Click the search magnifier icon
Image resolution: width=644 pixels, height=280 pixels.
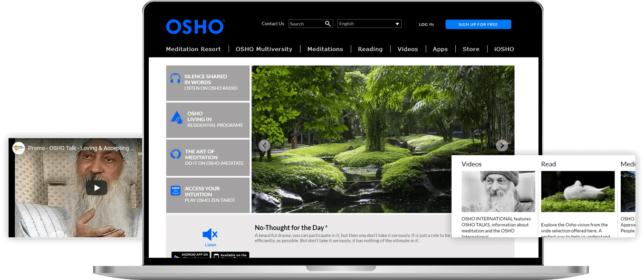pyautogui.click(x=328, y=24)
